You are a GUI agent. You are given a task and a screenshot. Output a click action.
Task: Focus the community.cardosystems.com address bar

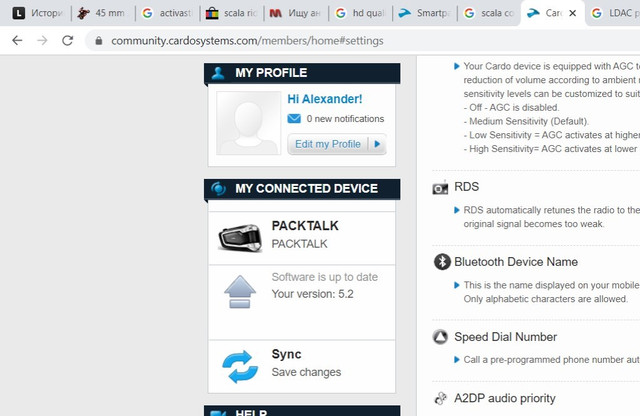(247, 41)
